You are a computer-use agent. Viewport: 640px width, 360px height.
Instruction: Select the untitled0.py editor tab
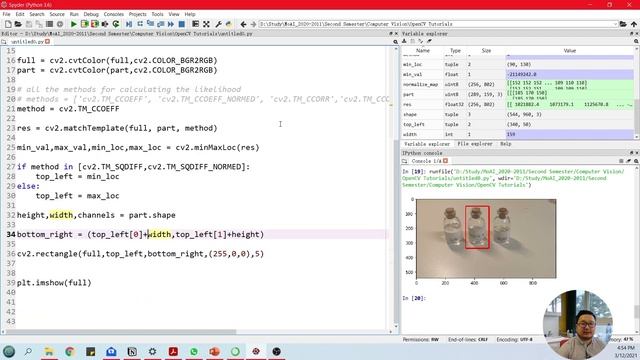pyautogui.click(x=26, y=42)
